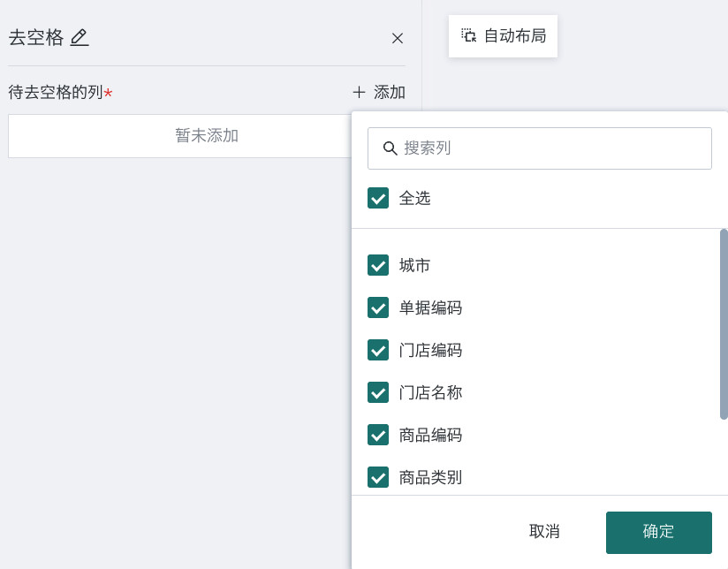
Task: Toggle the 门店名称 checkbox off
Action: coord(378,392)
